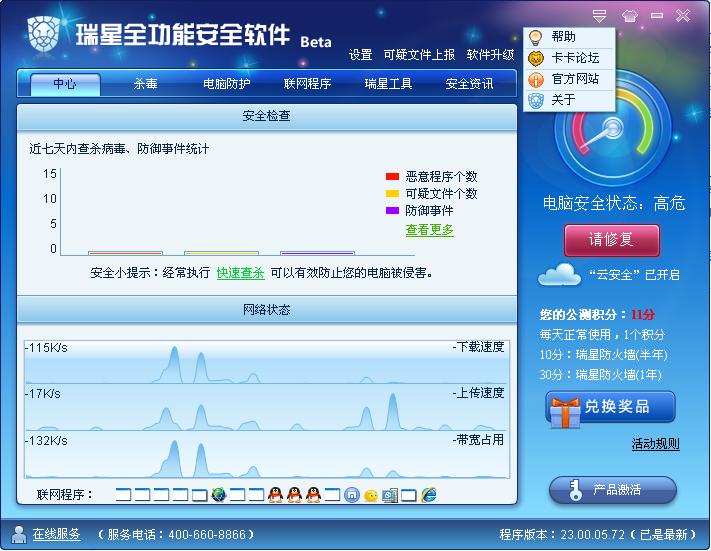Image resolution: width=711 pixels, height=551 pixels.
Task: Click the purple 防御事件 legend swatch
Action: 392,210
